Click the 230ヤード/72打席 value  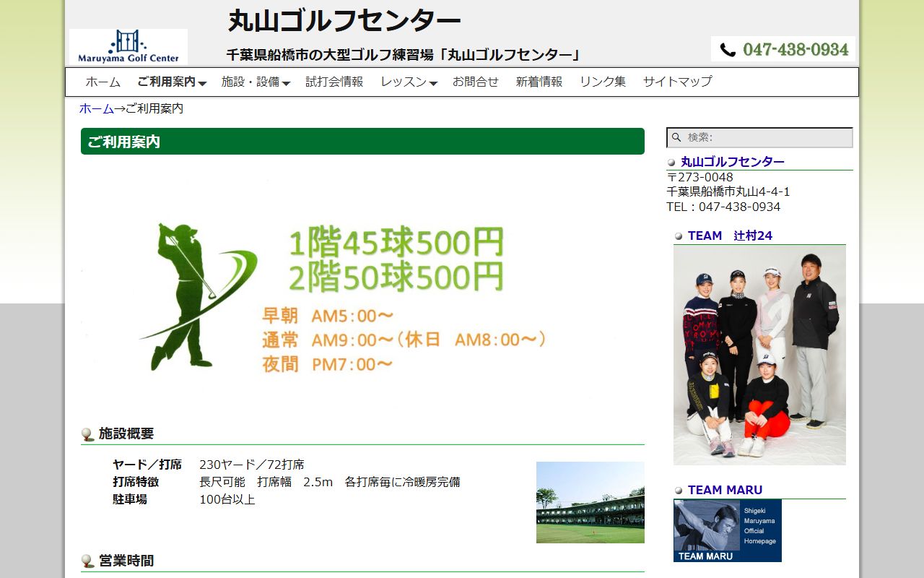pos(252,465)
